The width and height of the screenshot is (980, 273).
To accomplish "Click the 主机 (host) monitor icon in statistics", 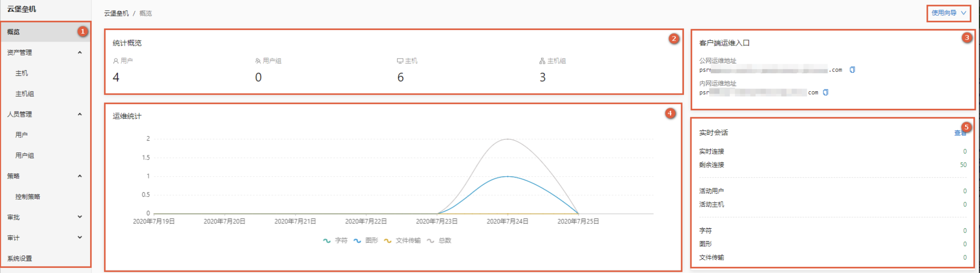I will 400,61.
